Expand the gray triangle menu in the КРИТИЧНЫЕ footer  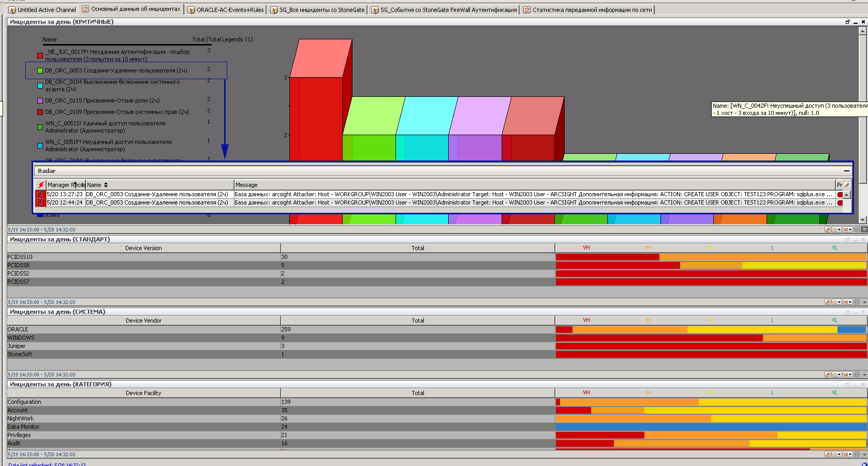tap(864, 229)
